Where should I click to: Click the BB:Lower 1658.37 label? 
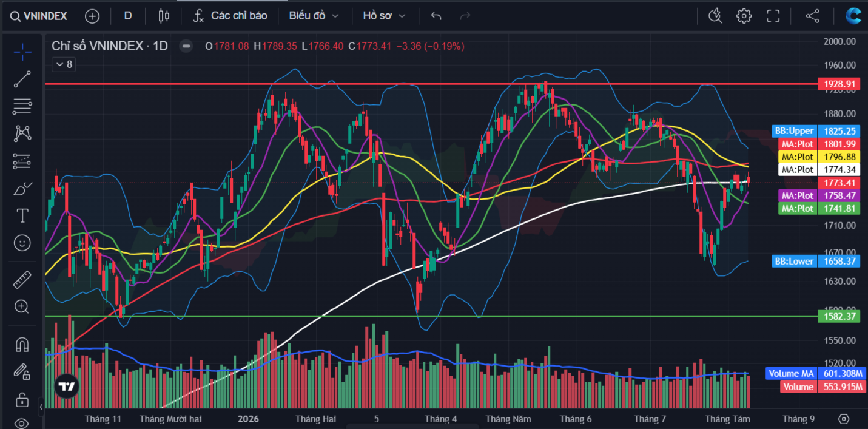(816, 261)
